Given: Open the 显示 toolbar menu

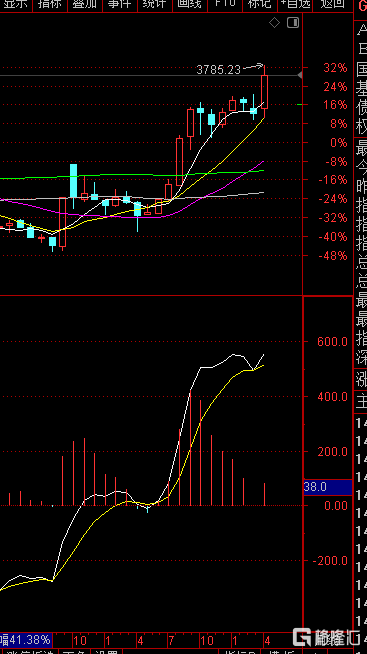Looking at the screenshot, I should (16, 4).
